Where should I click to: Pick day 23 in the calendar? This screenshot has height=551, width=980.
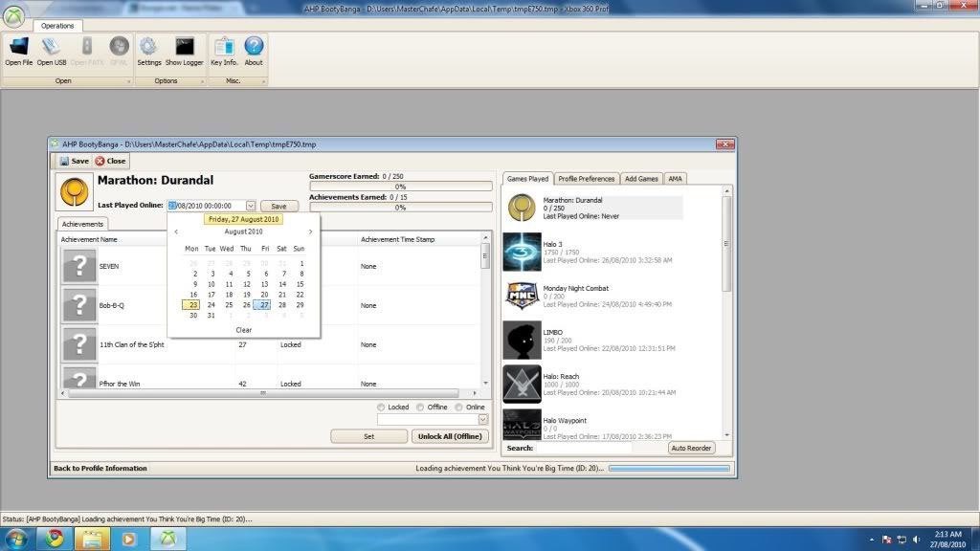192,305
